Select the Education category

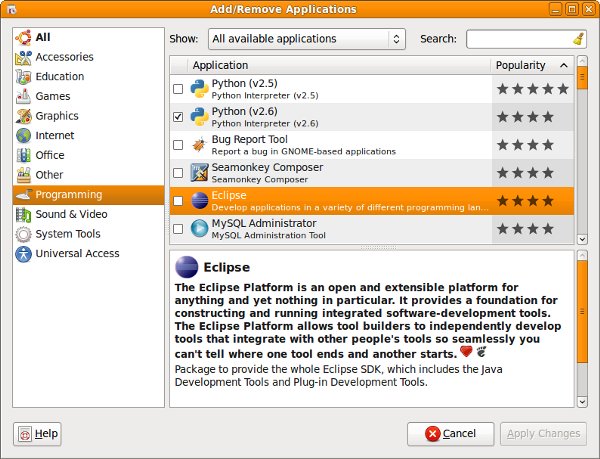[88, 76]
